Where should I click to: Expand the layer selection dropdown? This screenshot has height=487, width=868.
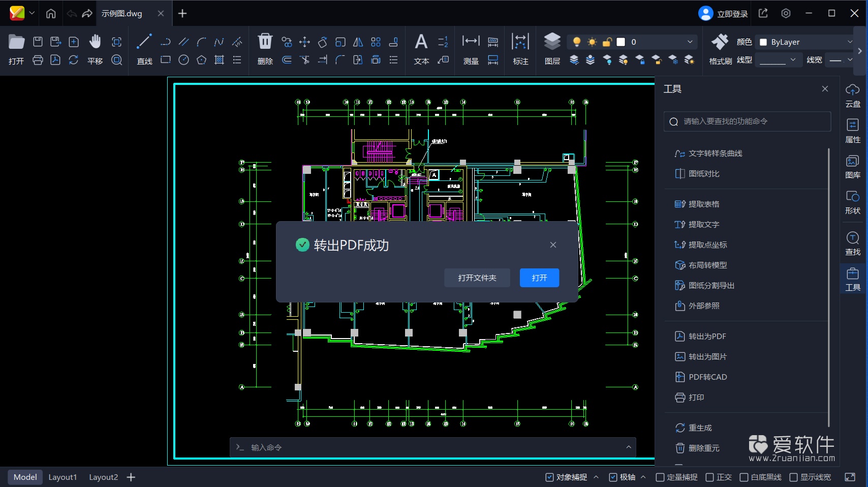pyautogui.click(x=690, y=42)
